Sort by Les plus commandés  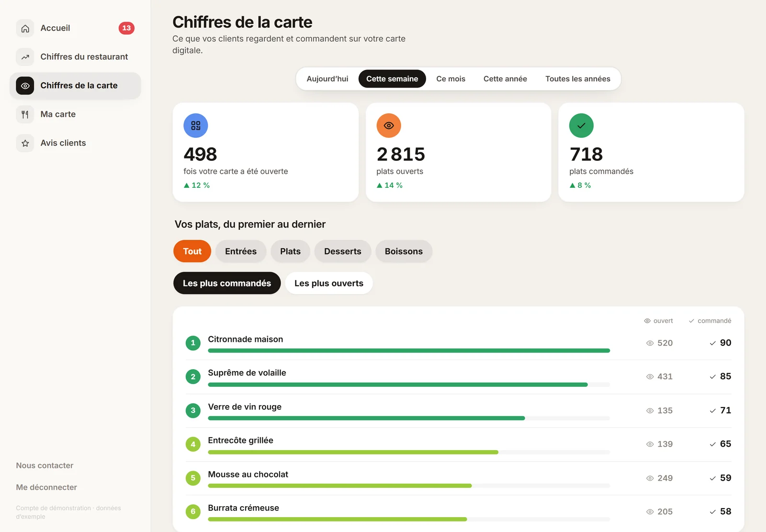(x=227, y=283)
